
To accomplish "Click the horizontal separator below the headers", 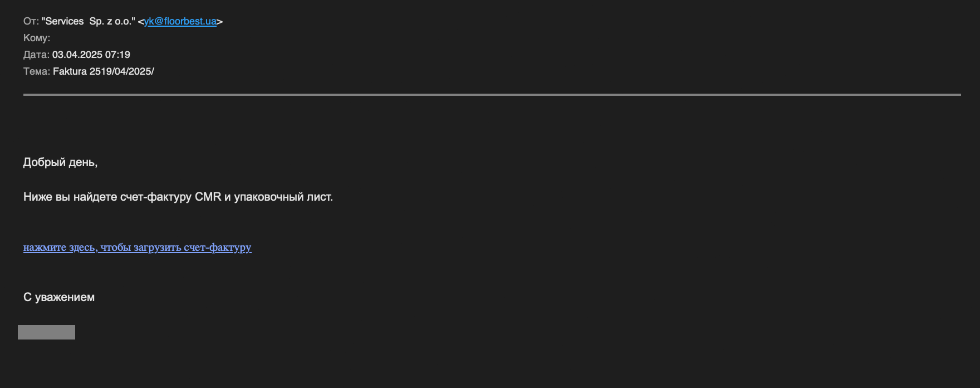I will point(492,95).
